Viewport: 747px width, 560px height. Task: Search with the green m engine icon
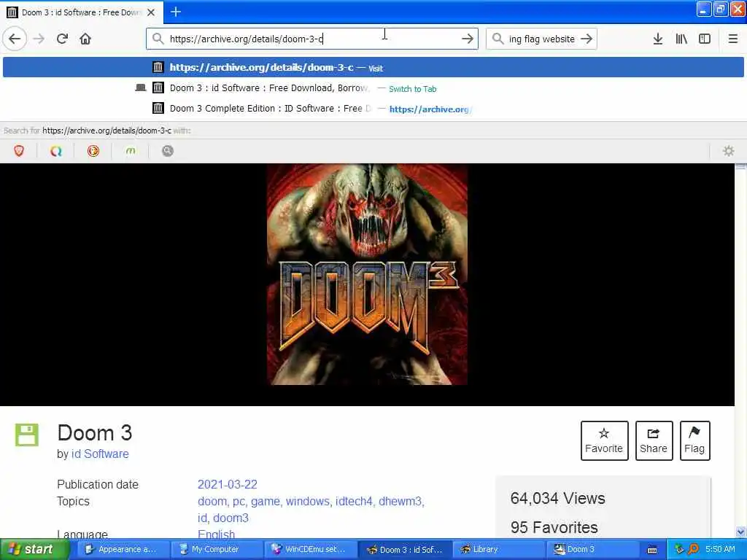pos(131,151)
